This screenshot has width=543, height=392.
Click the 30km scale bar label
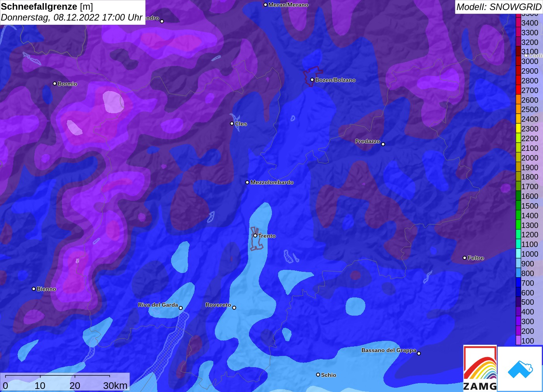coord(115,385)
